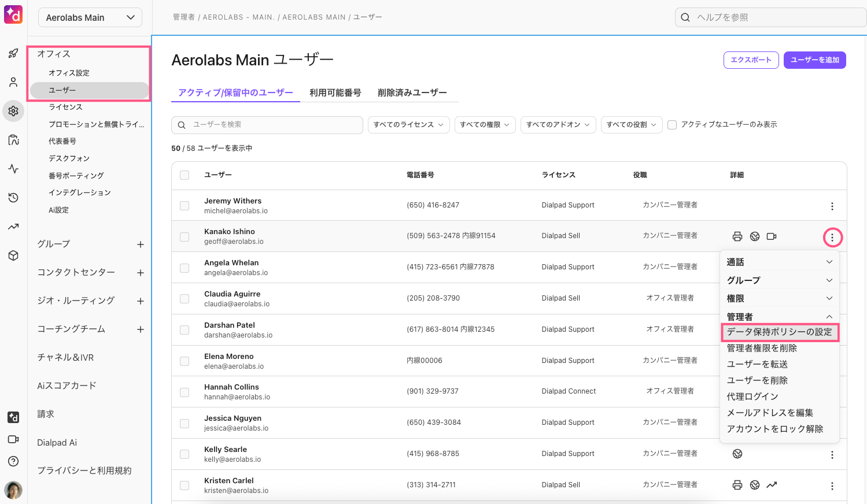Screen dimensions: 867x504
Task: Select the checkbox for Kanako Ishino
Action: (185, 236)
